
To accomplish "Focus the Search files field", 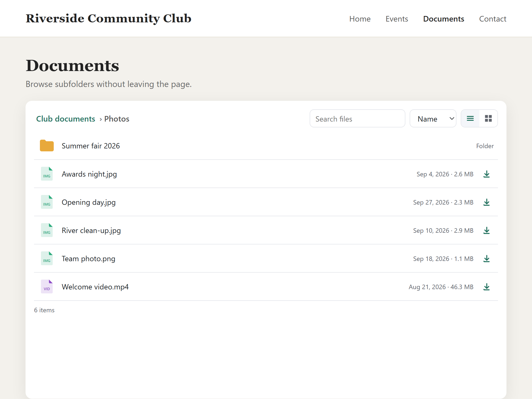I will (357, 119).
